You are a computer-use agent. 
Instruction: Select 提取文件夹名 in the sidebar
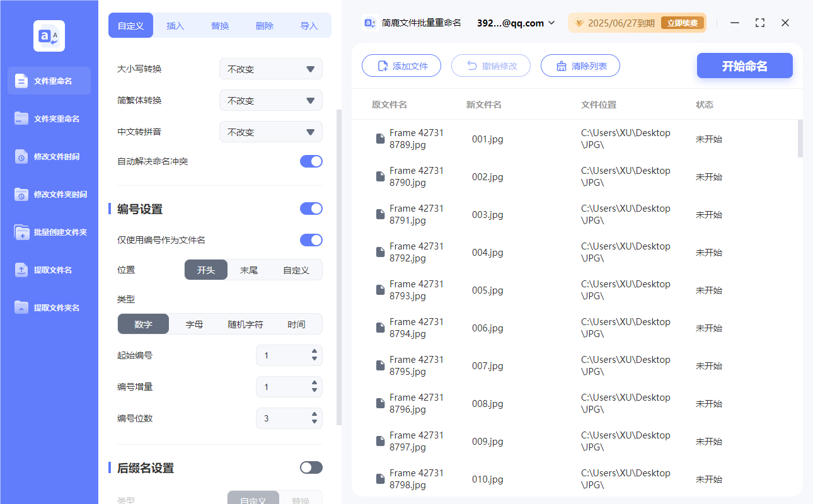49,307
